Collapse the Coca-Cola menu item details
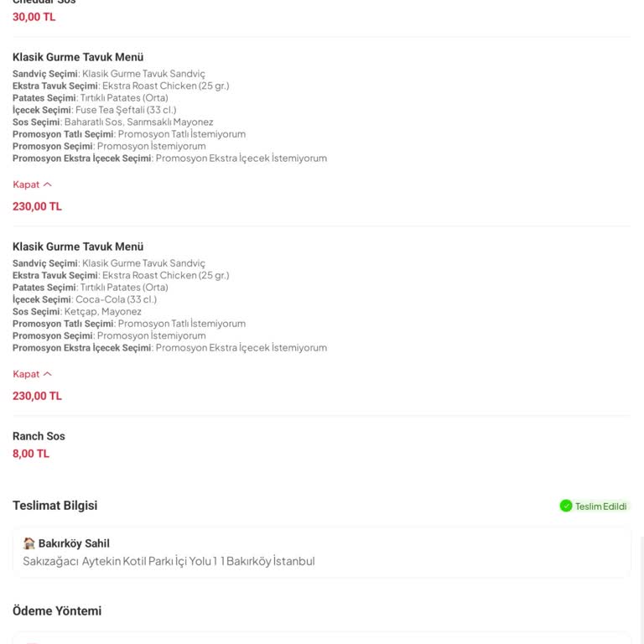644x644 pixels. 32,374
